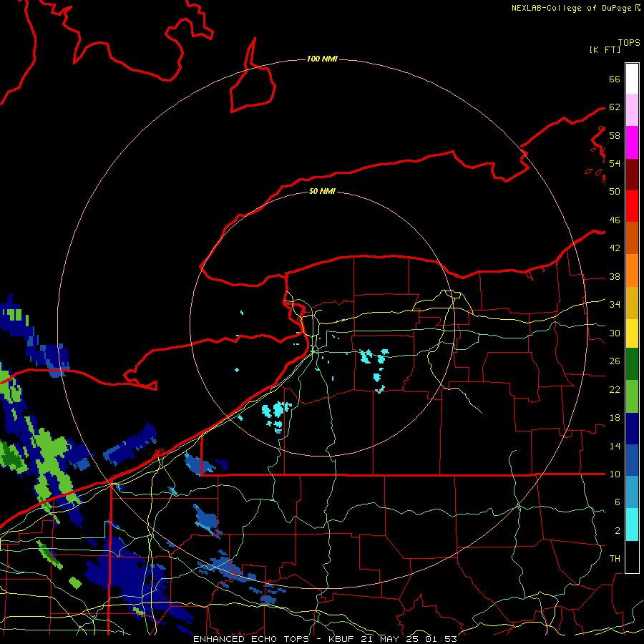
Task: Click the 34 scale value
Action: click(615, 304)
